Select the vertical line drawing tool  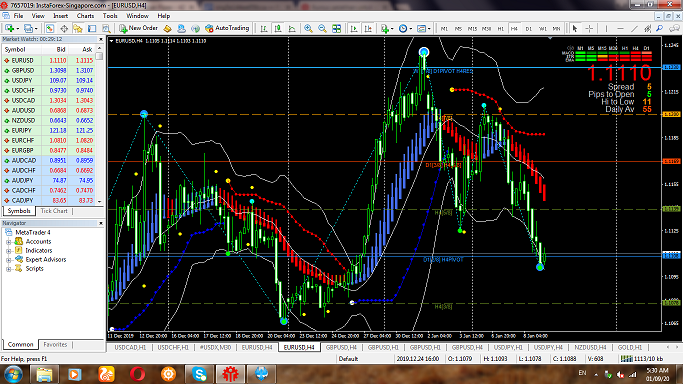(606, 28)
